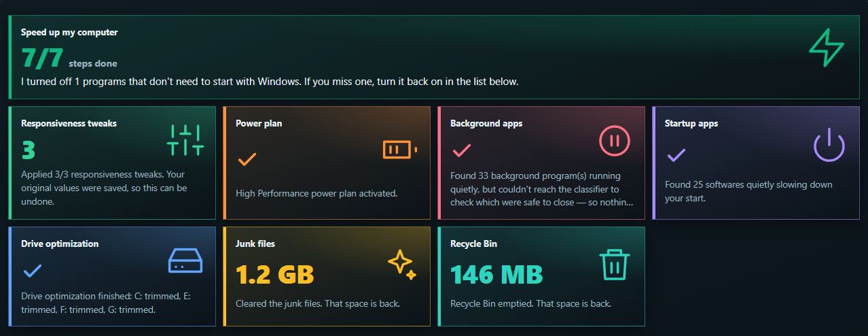Click the trash can icon on Recycle Bin
Image resolution: width=868 pixels, height=336 pixels.
click(x=615, y=264)
